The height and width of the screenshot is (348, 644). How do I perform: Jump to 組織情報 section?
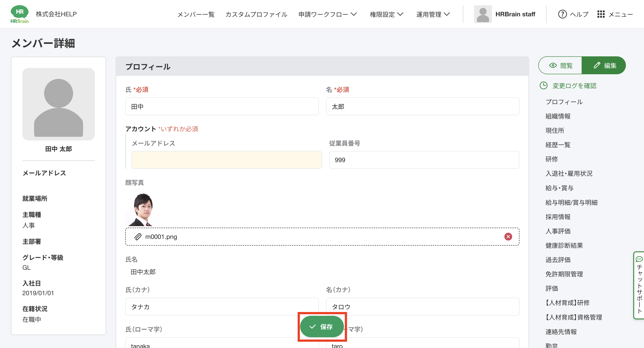558,116
